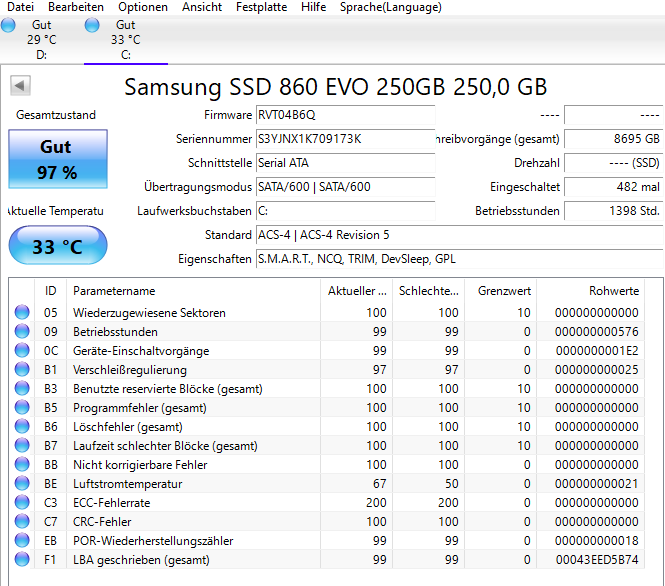
Task: Open the Bearbeiten menu
Action: click(76, 7)
